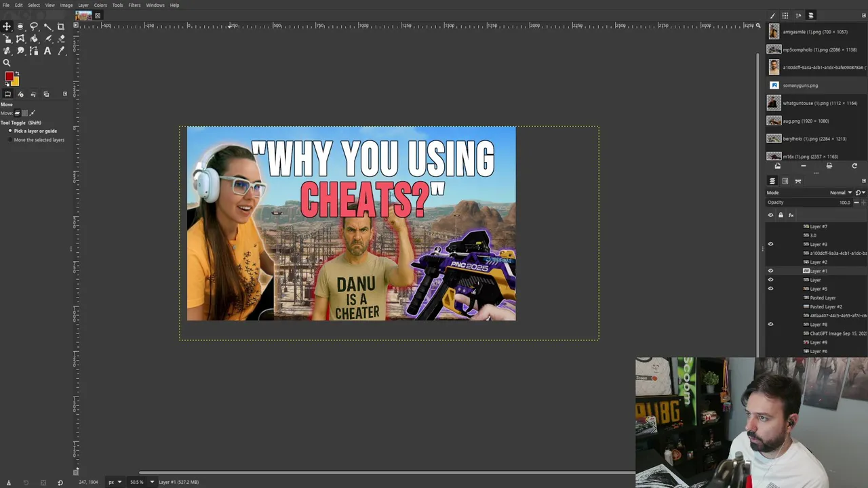868x488 pixels.
Task: Open the File menu
Action: click(x=5, y=5)
